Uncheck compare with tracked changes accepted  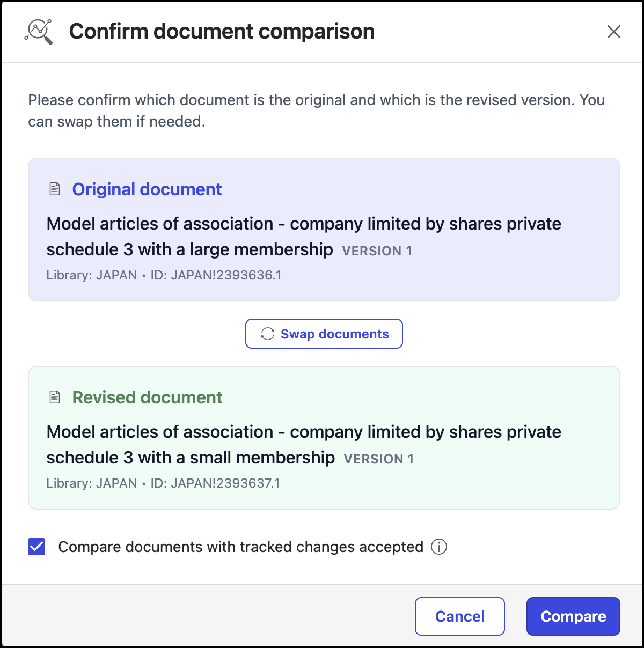(36, 547)
